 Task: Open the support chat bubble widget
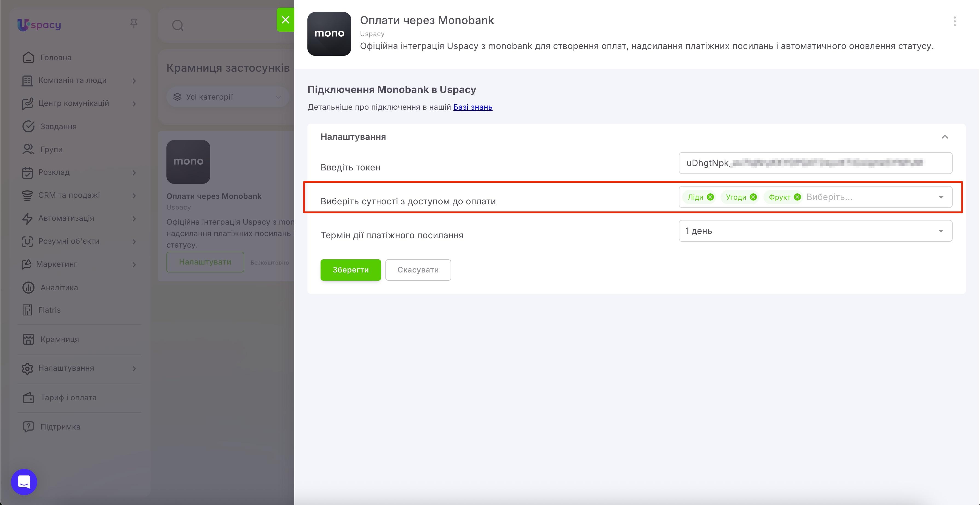(x=24, y=482)
